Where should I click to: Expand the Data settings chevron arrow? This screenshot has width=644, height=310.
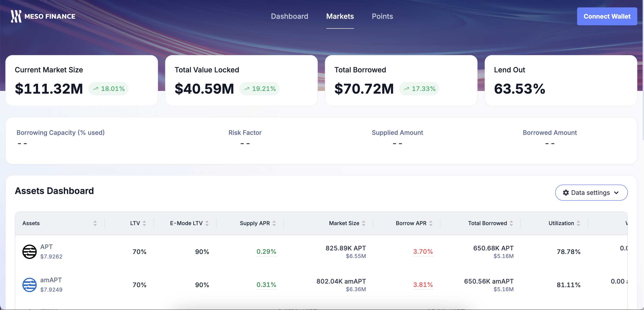click(x=616, y=193)
